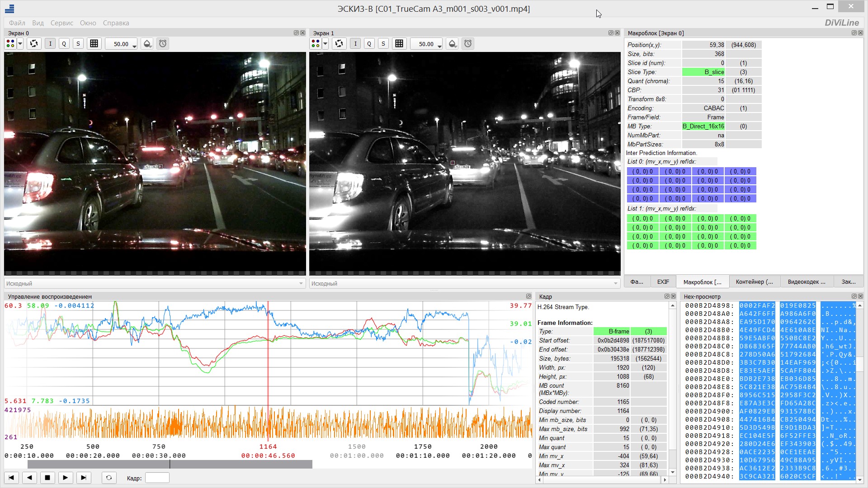Expand the Исходный dropdown under Экран 1
This screenshot has width=868, height=488.
tap(615, 284)
